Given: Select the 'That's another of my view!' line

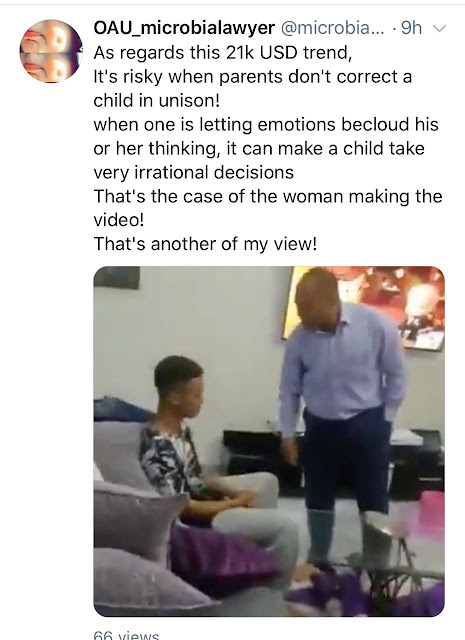Looking at the screenshot, I should click(x=205, y=244).
